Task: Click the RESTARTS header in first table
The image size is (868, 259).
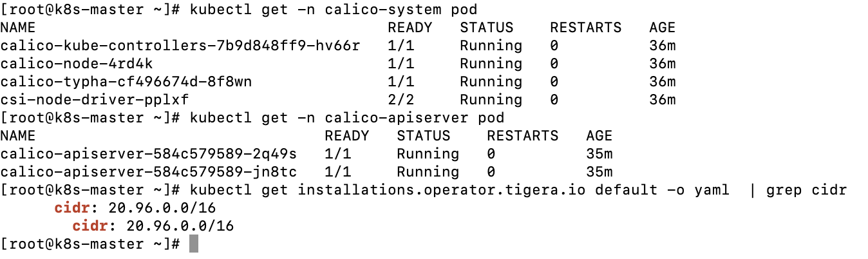Action: pyautogui.click(x=586, y=28)
